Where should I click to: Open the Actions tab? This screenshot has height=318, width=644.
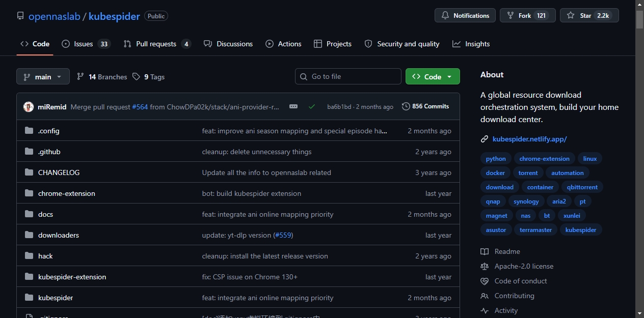click(x=283, y=44)
